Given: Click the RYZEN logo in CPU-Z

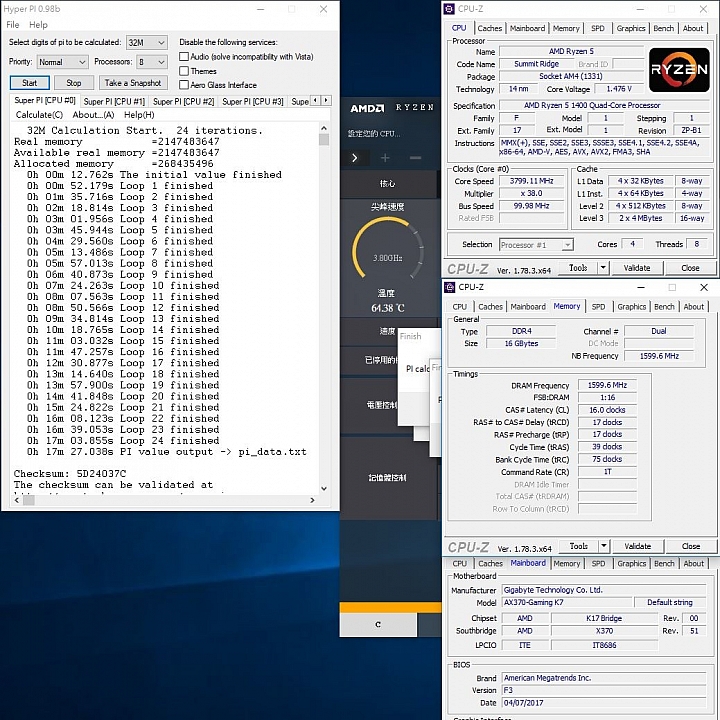Looking at the screenshot, I should [679, 70].
